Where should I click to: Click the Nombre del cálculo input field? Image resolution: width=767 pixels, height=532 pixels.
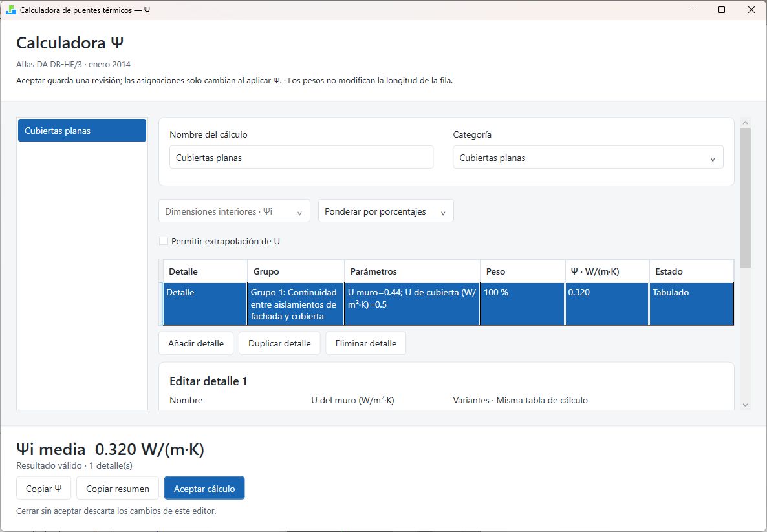301,158
